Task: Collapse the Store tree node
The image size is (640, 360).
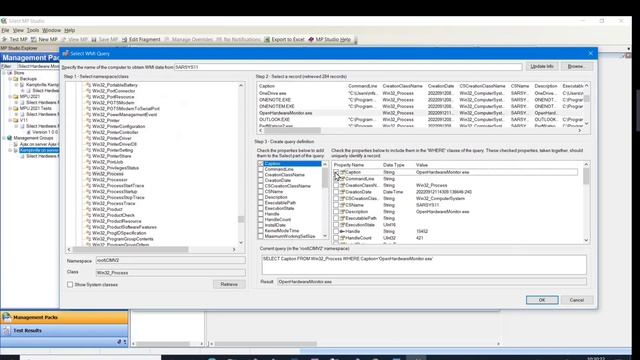Action: coord(4,73)
